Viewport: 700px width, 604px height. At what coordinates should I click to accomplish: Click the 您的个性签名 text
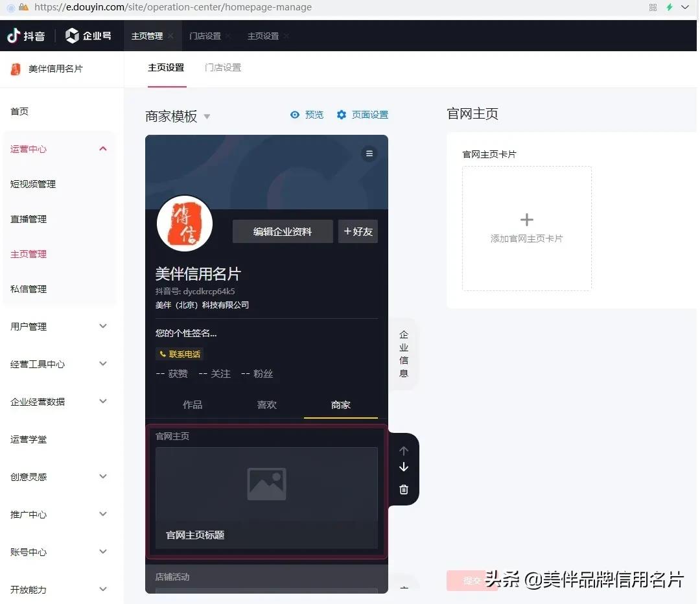pyautogui.click(x=186, y=333)
